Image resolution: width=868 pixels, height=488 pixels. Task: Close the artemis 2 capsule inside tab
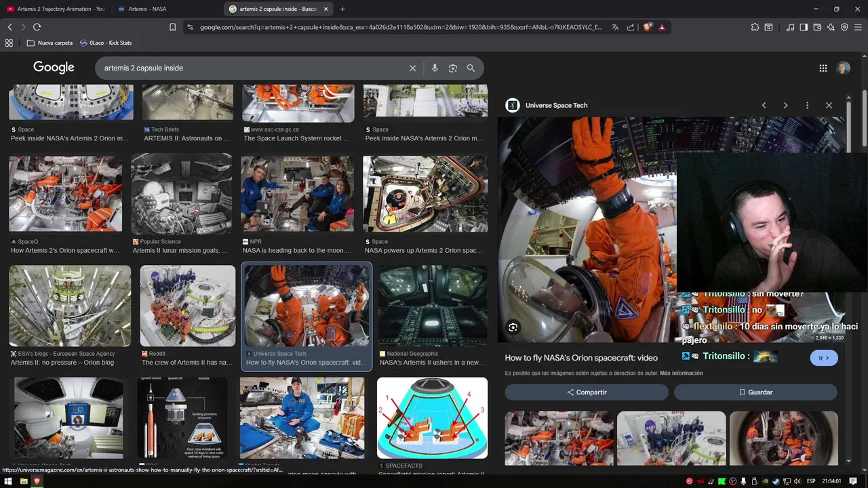pyautogui.click(x=326, y=9)
